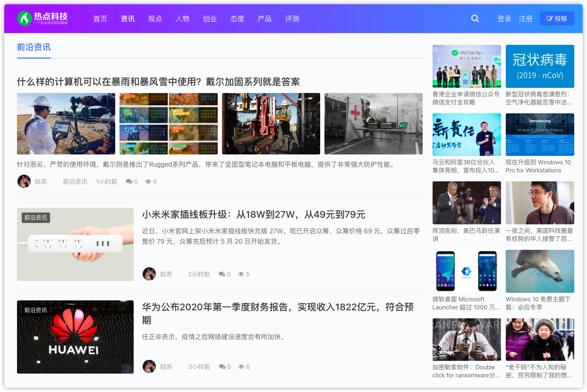Click the view-count eye icon on the Xiaomi article
Screen dimensions: 587x392
coord(240,273)
